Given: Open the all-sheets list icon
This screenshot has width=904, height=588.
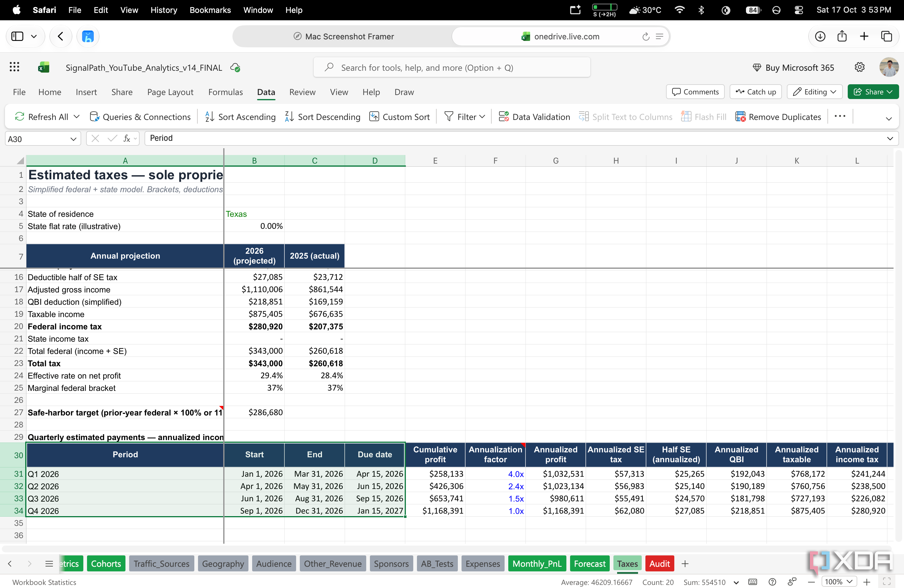Looking at the screenshot, I should coord(49,564).
